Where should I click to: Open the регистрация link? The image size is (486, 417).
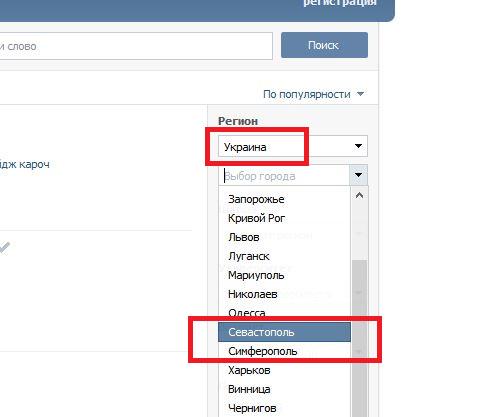pyautogui.click(x=340, y=3)
